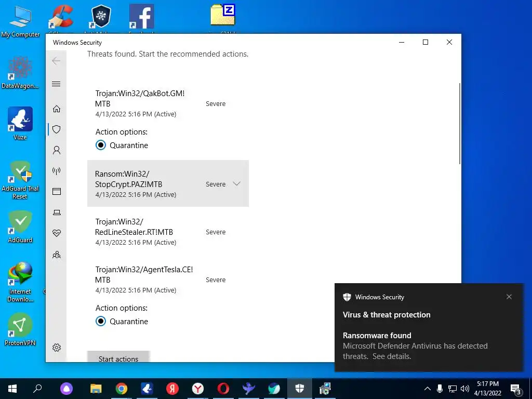The width and height of the screenshot is (532, 399).
Task: Open Internet Download Manager shortcut
Action: [x=20, y=282]
